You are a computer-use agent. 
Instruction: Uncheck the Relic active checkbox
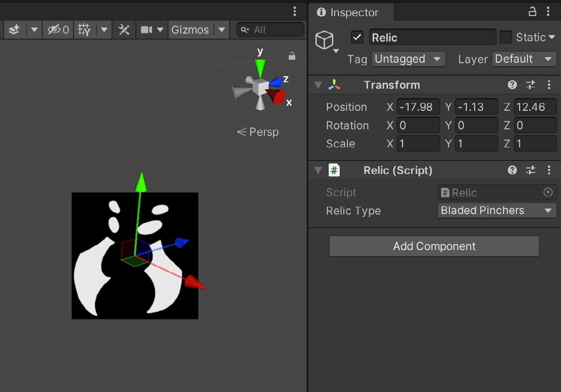coord(357,37)
